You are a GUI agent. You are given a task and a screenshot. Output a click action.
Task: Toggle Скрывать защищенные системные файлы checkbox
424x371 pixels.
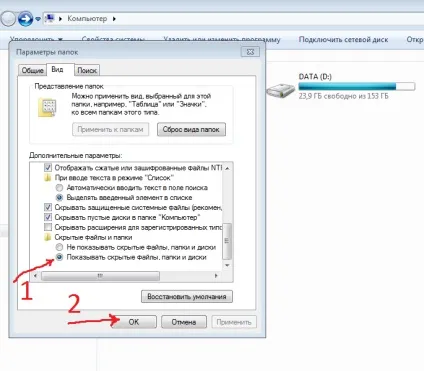coord(48,207)
